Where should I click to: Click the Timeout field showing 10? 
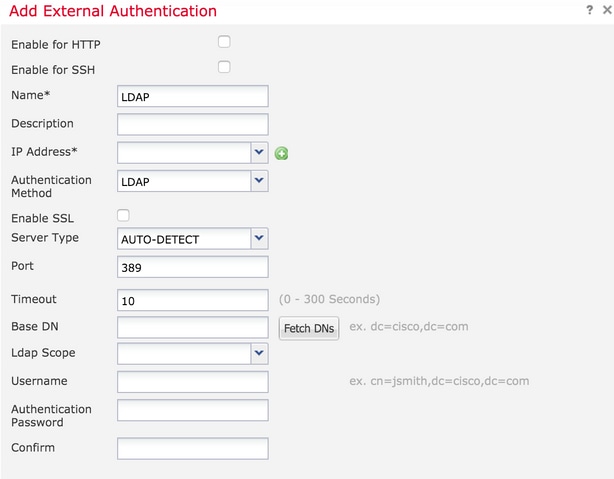193,300
